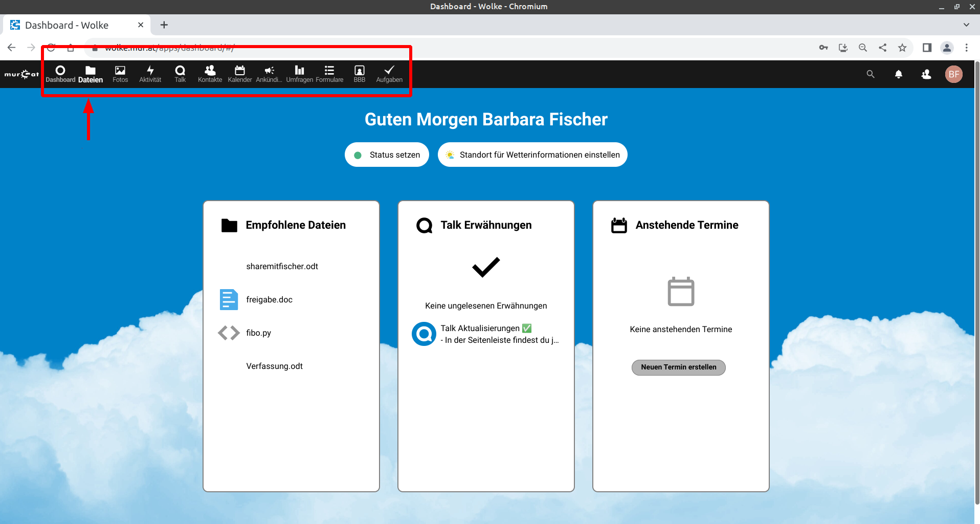Open the BBB app
The image size is (980, 524).
(360, 74)
